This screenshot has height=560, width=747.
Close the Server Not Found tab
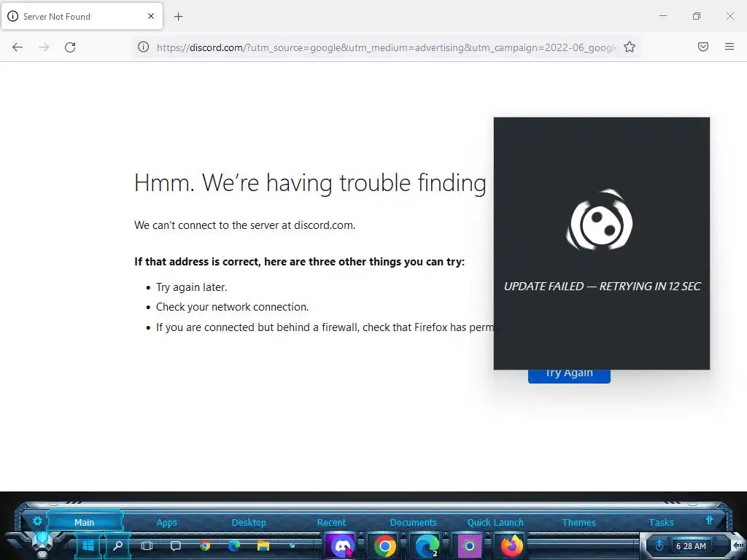[x=151, y=16]
